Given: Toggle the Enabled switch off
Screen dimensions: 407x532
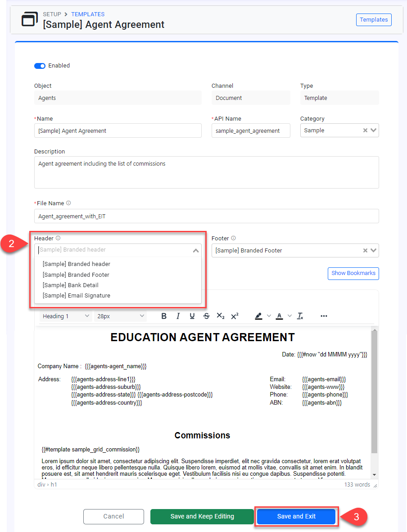Looking at the screenshot, I should [40, 66].
